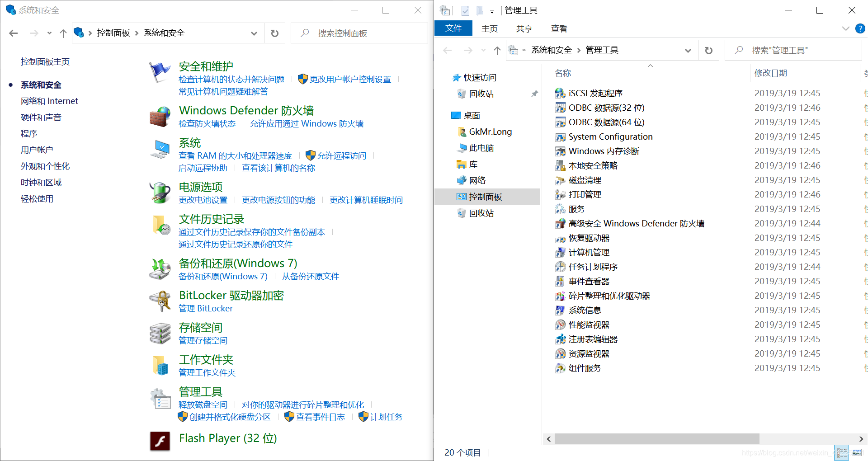868x461 pixels.
Task: Select 网络 in navigation tree
Action: click(x=477, y=180)
